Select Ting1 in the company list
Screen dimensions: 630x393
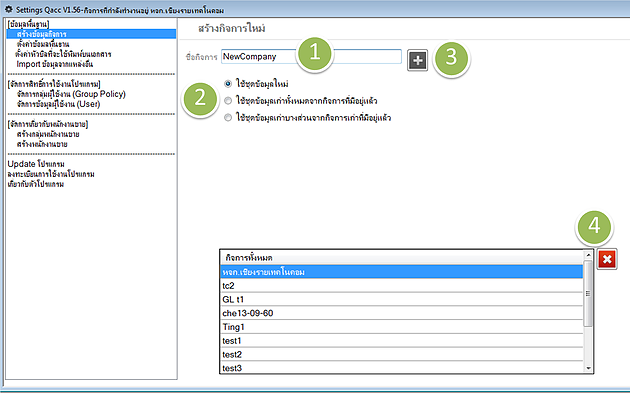click(401, 327)
